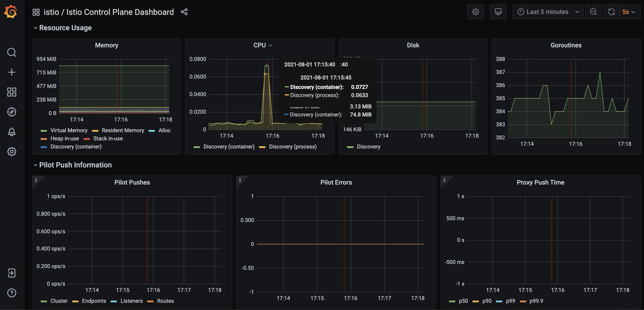The width and height of the screenshot is (644, 310).
Task: Toggle Virtual Memory series in legend
Action: [x=69, y=130]
